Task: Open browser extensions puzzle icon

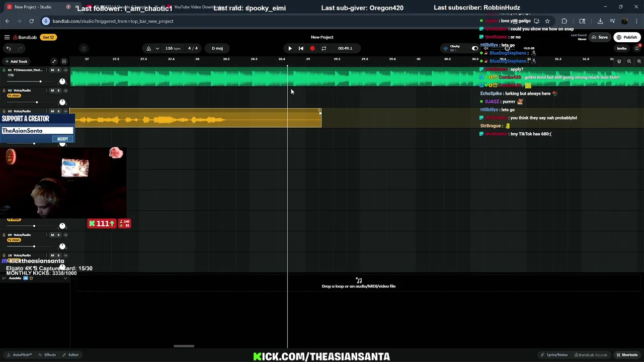Action: tap(564, 21)
